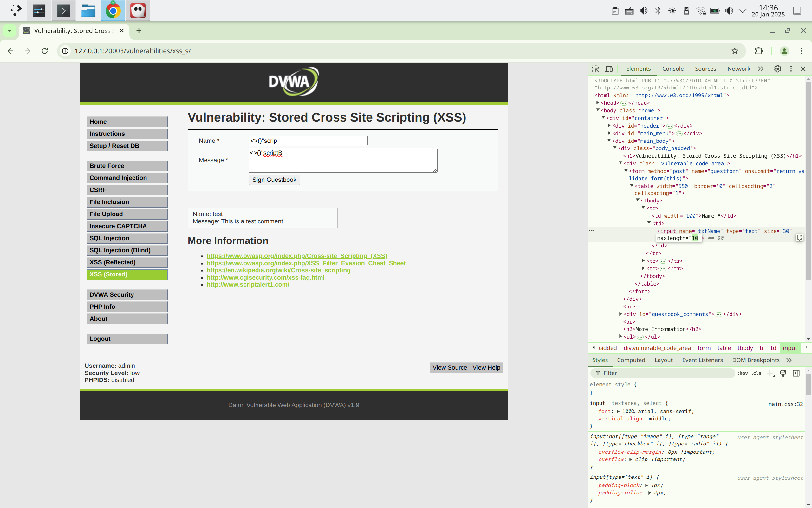Image resolution: width=812 pixels, height=508 pixels.
Task: Open the Chrome extensions puzzle icon
Action: (x=759, y=51)
